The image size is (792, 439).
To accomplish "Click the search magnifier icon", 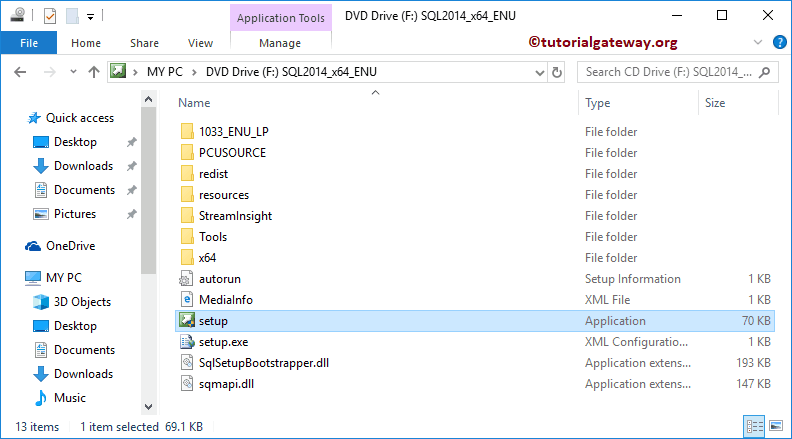I will click(765, 72).
